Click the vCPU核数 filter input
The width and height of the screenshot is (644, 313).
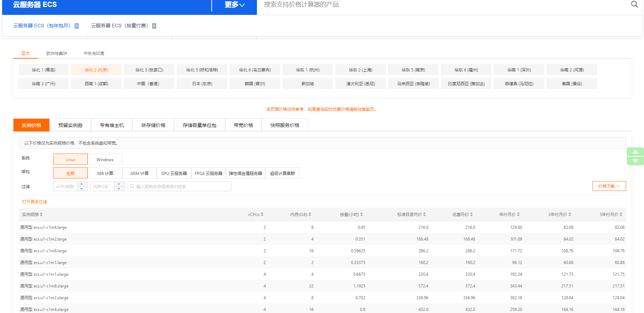65,186
